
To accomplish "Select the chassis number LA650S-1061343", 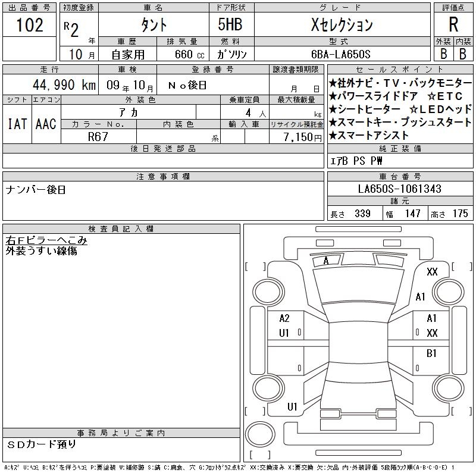I will (399, 189).
